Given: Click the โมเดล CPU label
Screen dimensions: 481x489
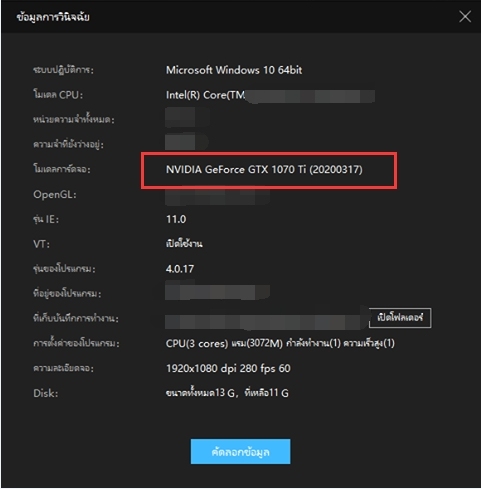Looking at the screenshot, I should pyautogui.click(x=58, y=95).
